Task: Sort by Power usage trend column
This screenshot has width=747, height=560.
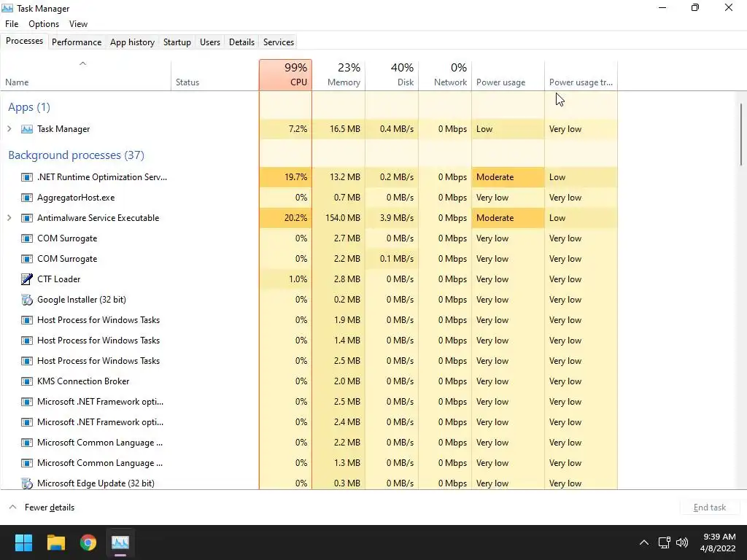Action: (x=581, y=75)
